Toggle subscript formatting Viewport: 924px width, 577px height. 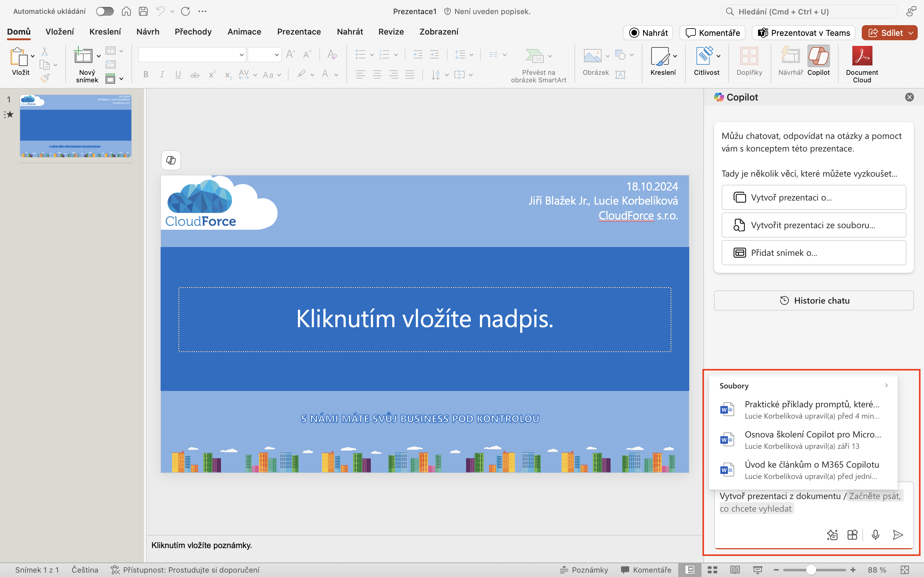point(228,75)
